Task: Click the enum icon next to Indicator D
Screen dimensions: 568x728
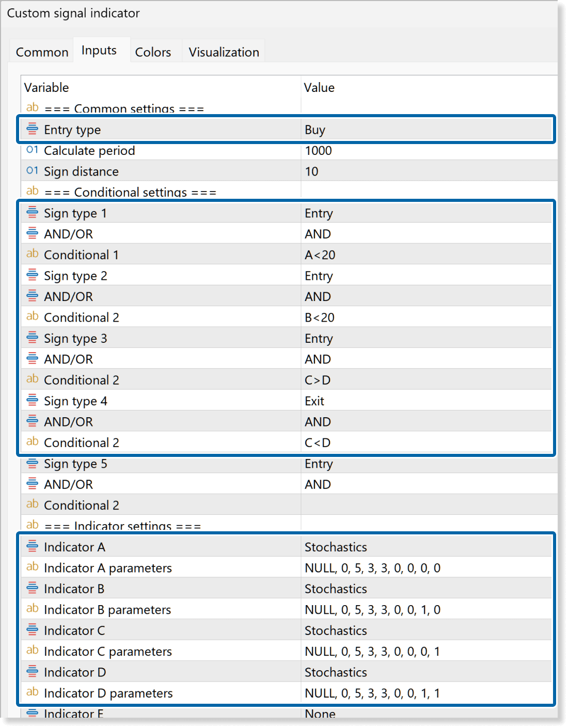Action: click(31, 671)
